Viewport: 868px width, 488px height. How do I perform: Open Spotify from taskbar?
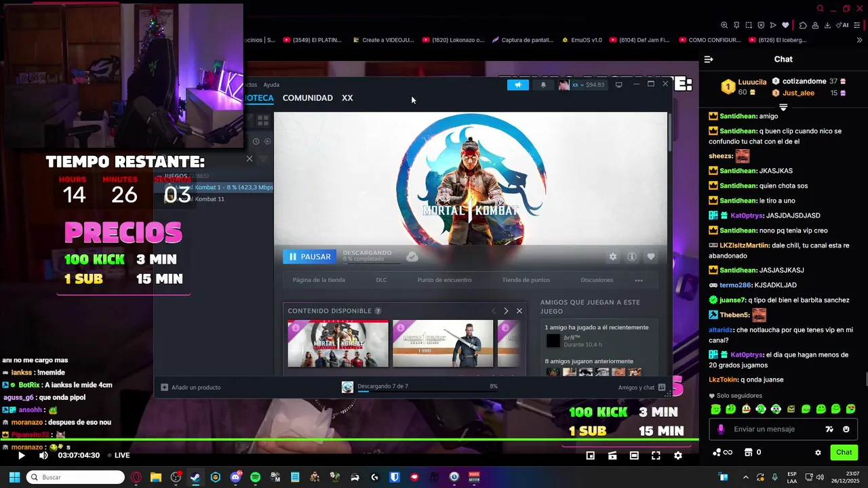(x=255, y=477)
